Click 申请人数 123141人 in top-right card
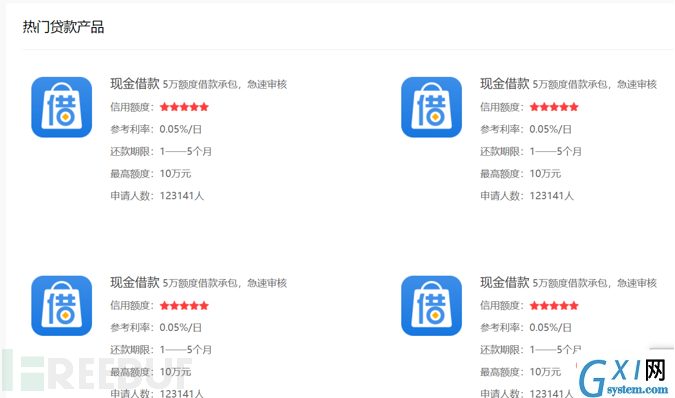The image size is (675, 398). coord(527,196)
